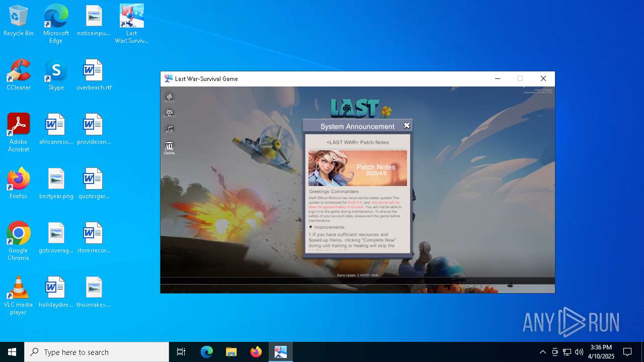Select overbeach.rtf document on desktop
The image size is (644, 362).
pyautogui.click(x=94, y=75)
